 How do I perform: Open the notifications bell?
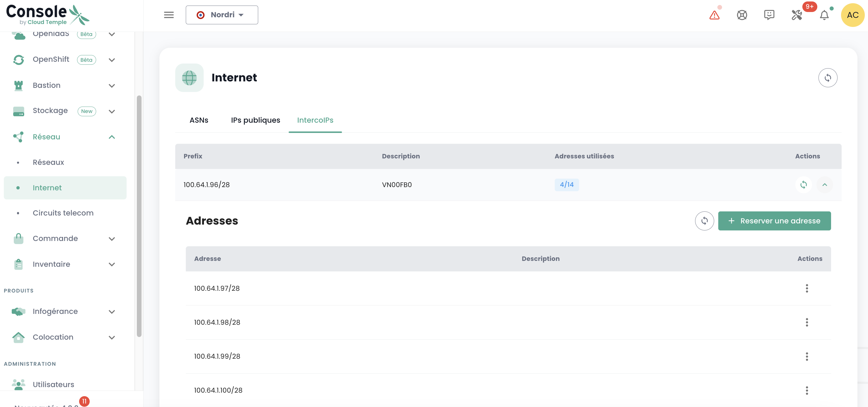click(x=824, y=15)
